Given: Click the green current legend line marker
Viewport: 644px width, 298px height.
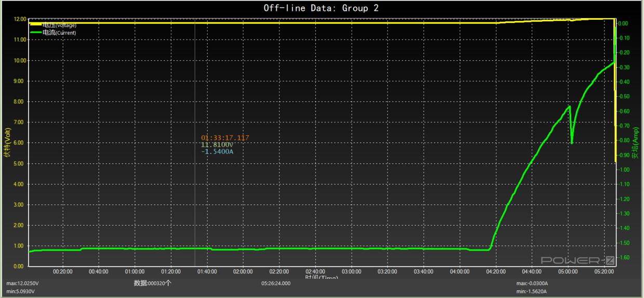Looking at the screenshot, I should tap(36, 32).
